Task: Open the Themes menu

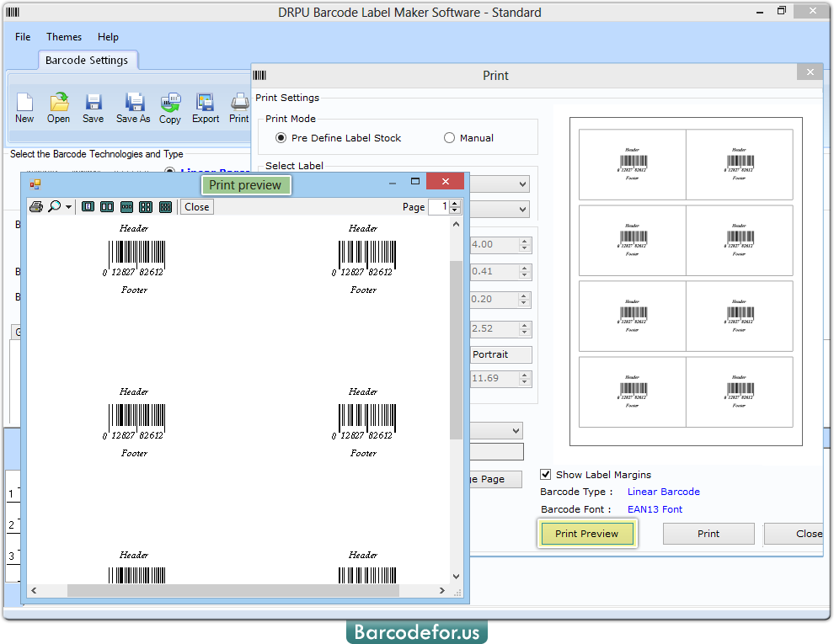Action: [x=63, y=37]
